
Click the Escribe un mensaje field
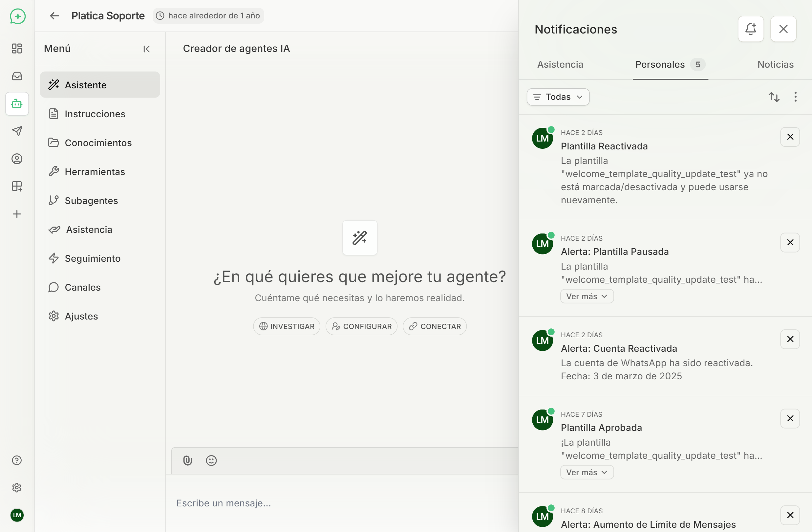pyautogui.click(x=224, y=503)
